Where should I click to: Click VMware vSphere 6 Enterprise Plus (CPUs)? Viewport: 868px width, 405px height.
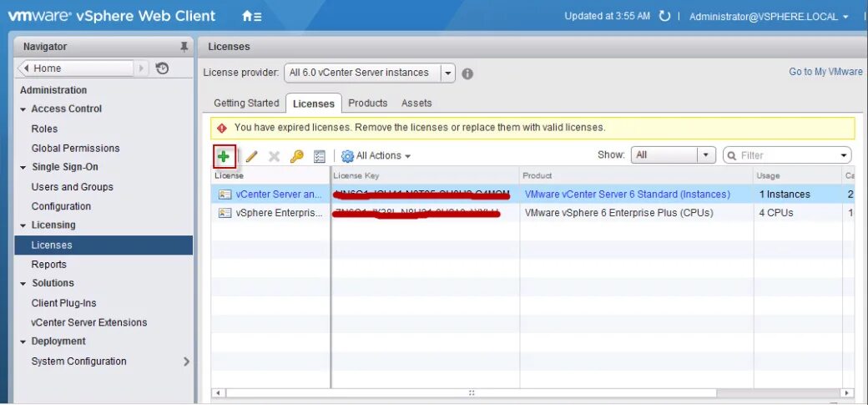tap(619, 213)
